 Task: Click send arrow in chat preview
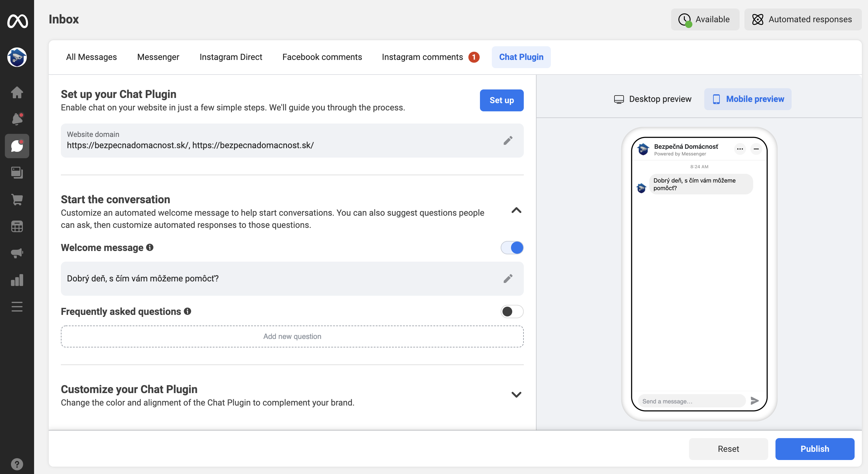click(755, 401)
